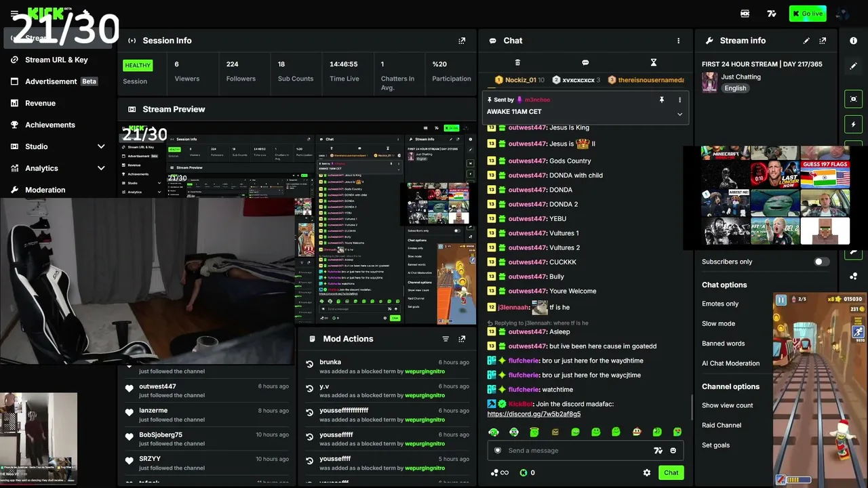Click the shield icon in message box

pos(498,451)
